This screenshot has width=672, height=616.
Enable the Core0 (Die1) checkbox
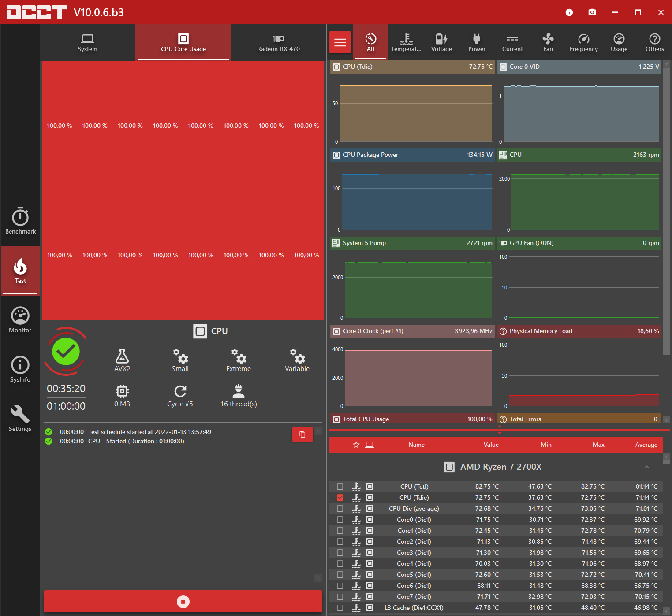340,520
